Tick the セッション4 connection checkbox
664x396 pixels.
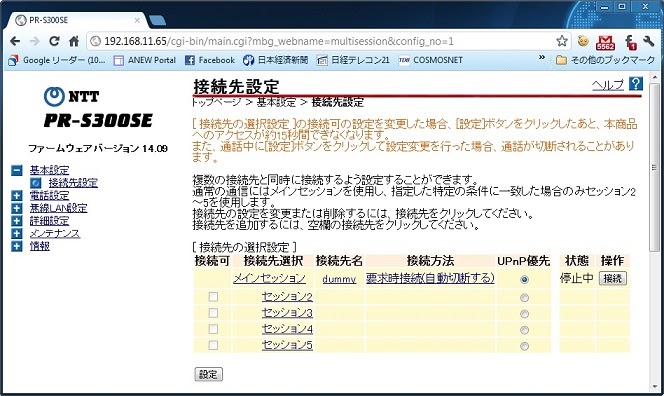click(x=213, y=329)
